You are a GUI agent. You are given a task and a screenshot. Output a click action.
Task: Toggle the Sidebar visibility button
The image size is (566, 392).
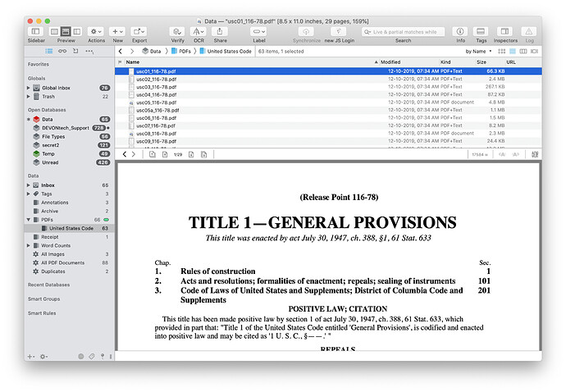click(x=36, y=30)
